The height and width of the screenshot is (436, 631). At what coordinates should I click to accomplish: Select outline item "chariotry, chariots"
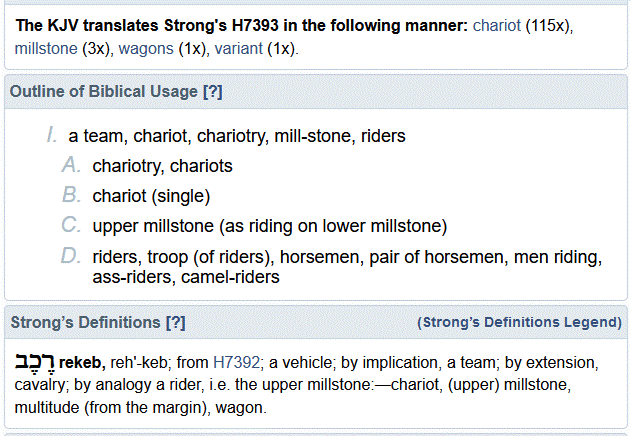[162, 165]
